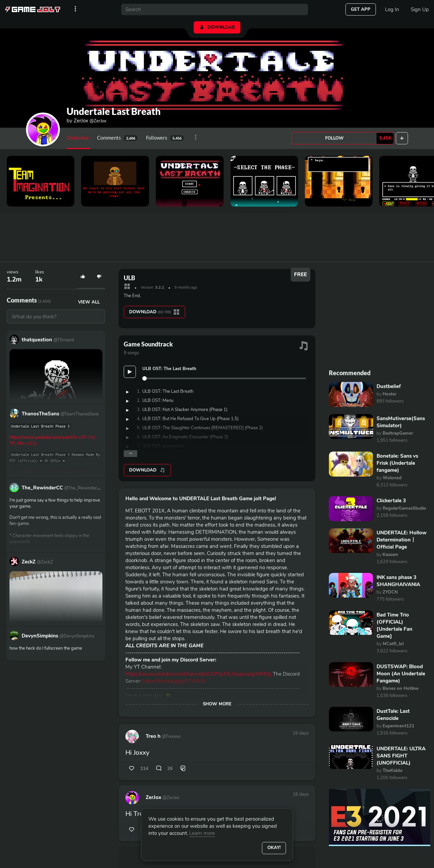Click the Game Jolt logo

(x=33, y=9)
